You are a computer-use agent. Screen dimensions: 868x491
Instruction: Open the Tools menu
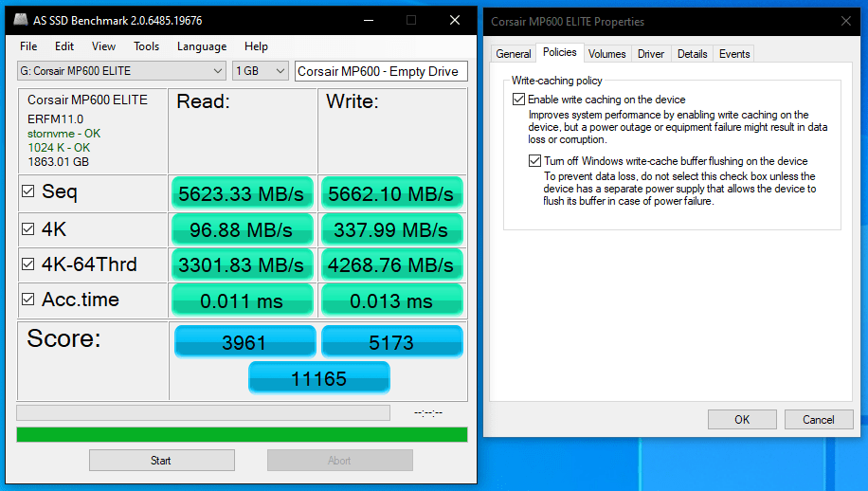[146, 46]
